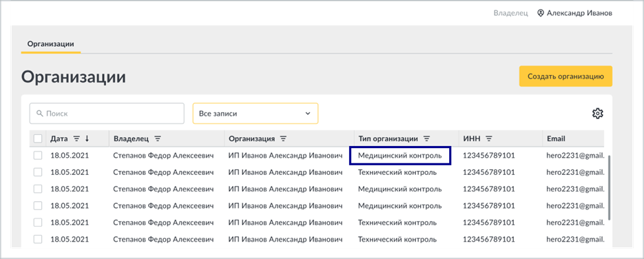This screenshot has width=644, height=259.
Task: Select second row's Технический контроль cell
Action: [x=397, y=172]
